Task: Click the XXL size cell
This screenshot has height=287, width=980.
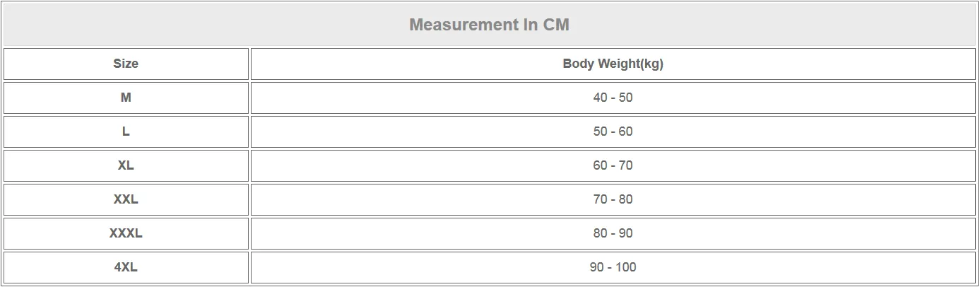Action: (126, 199)
